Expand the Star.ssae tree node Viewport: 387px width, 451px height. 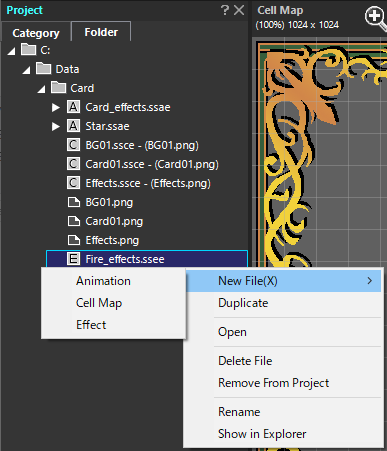point(56,126)
